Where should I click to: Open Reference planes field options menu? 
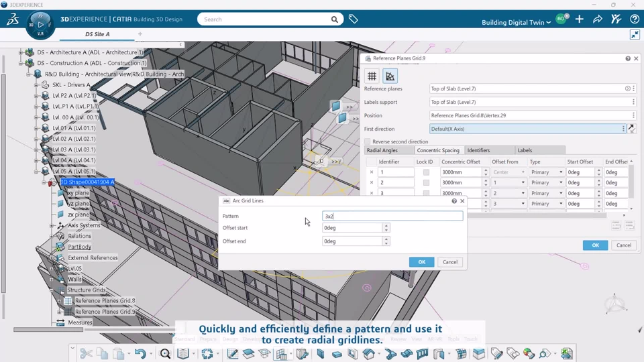pyautogui.click(x=634, y=88)
